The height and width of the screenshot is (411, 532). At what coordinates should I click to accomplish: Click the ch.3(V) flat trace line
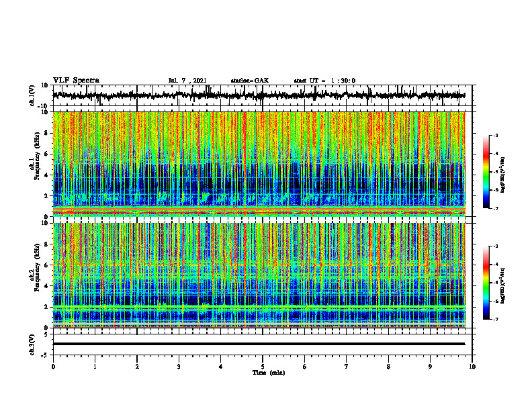pos(259,344)
